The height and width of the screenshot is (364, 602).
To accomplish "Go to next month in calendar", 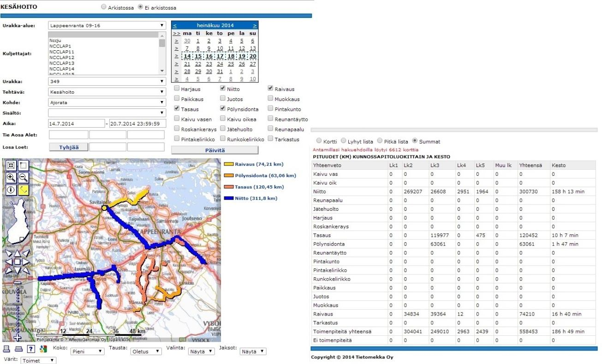I will tap(255, 25).
